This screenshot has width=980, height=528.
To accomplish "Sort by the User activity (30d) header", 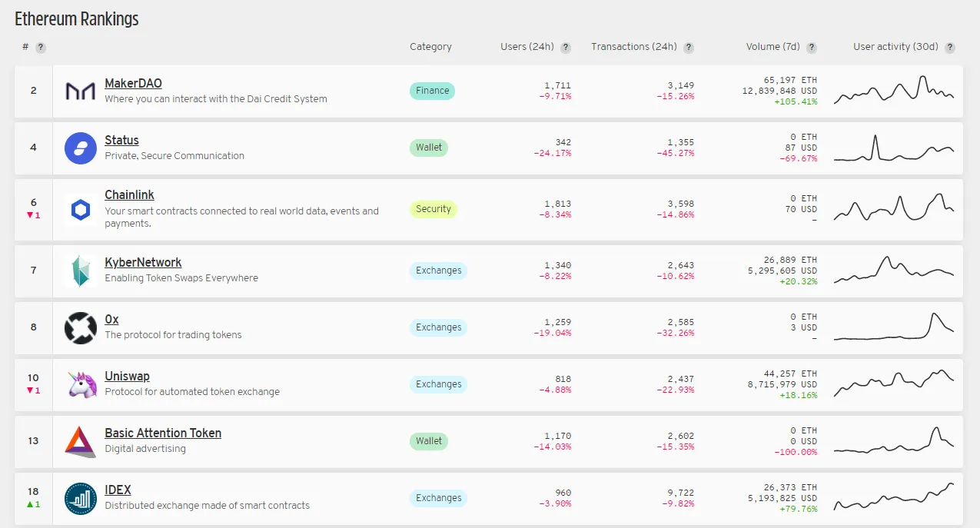I will click(895, 47).
